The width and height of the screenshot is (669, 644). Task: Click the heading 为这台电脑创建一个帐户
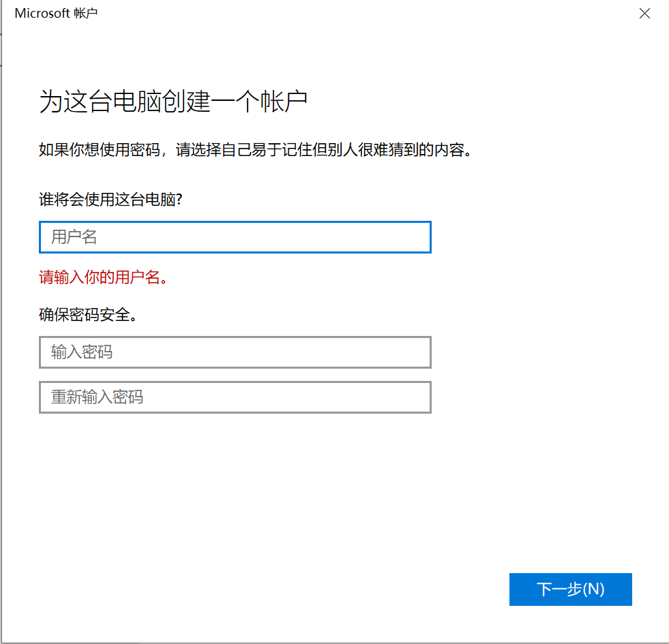click(173, 102)
